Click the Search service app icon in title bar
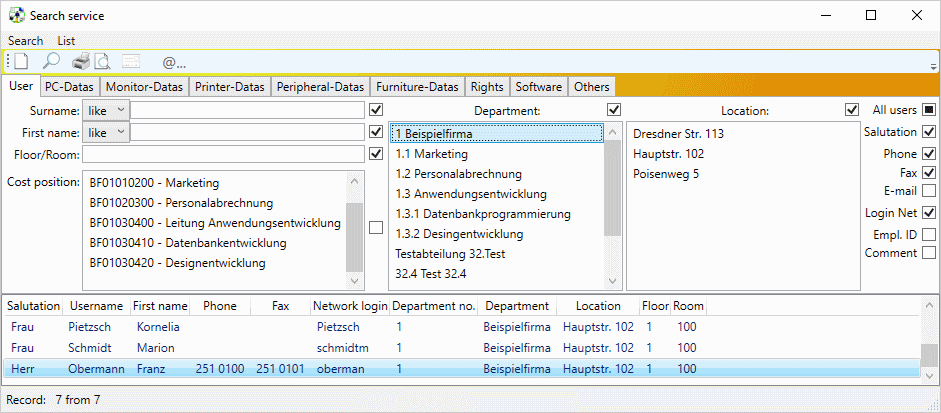Image resolution: width=941 pixels, height=413 pixels. pos(16,15)
